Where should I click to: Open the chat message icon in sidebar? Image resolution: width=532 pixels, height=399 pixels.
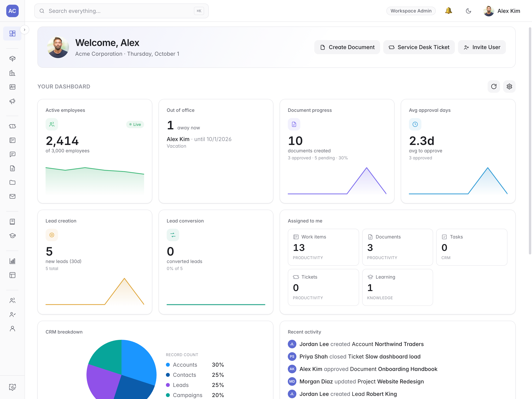[12, 154]
